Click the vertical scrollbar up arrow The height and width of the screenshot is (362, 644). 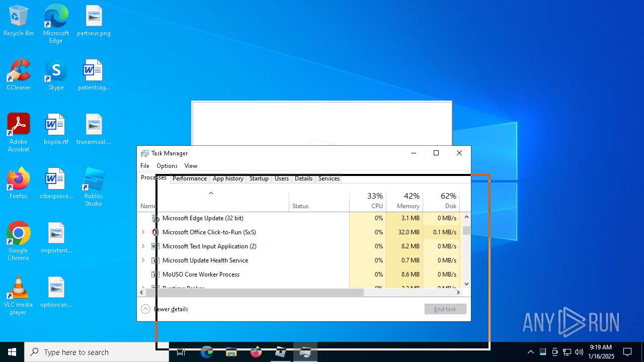tap(466, 217)
